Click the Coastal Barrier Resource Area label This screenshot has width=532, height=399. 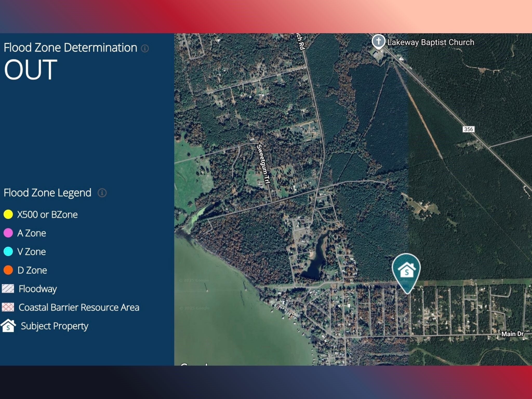[x=79, y=307]
